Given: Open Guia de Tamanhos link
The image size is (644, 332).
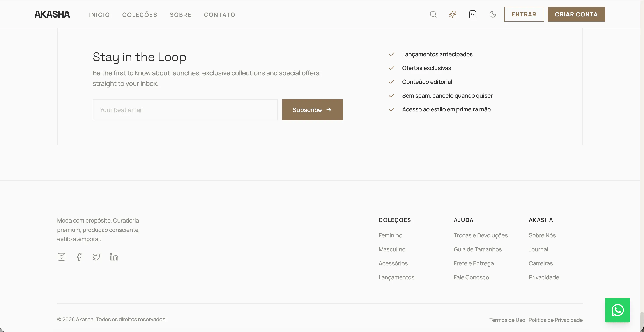Looking at the screenshot, I should coord(478,249).
